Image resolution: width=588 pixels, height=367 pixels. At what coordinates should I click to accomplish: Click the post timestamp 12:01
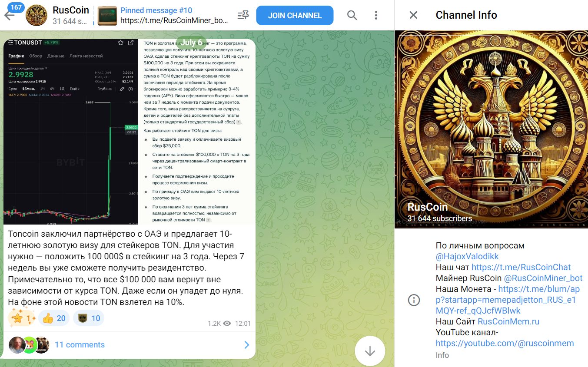[x=243, y=324]
